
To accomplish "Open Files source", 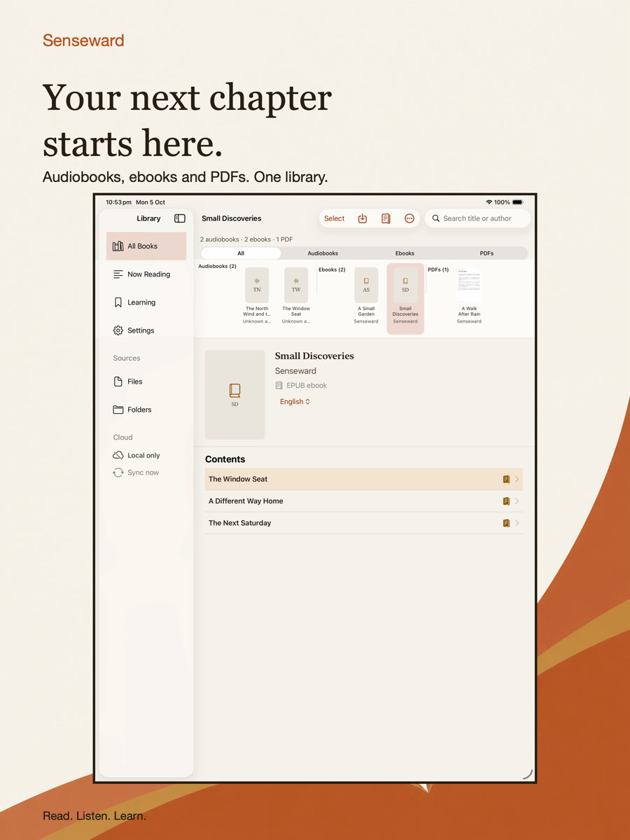I will pyautogui.click(x=146, y=381).
